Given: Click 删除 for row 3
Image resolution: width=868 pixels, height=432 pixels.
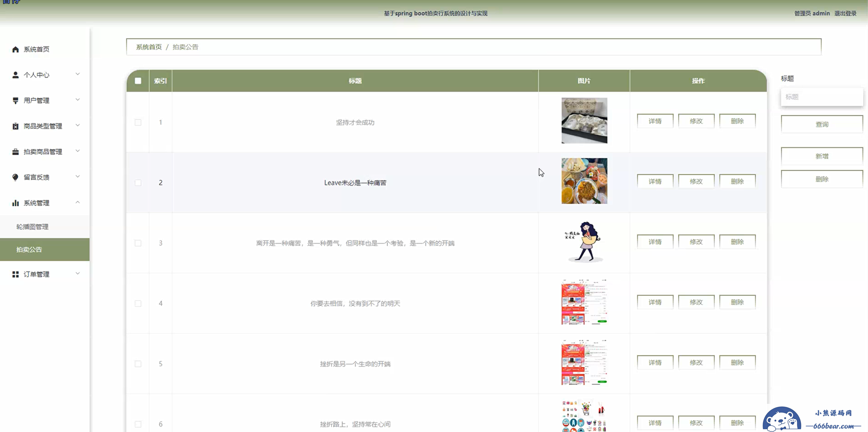Looking at the screenshot, I should pyautogui.click(x=737, y=242).
